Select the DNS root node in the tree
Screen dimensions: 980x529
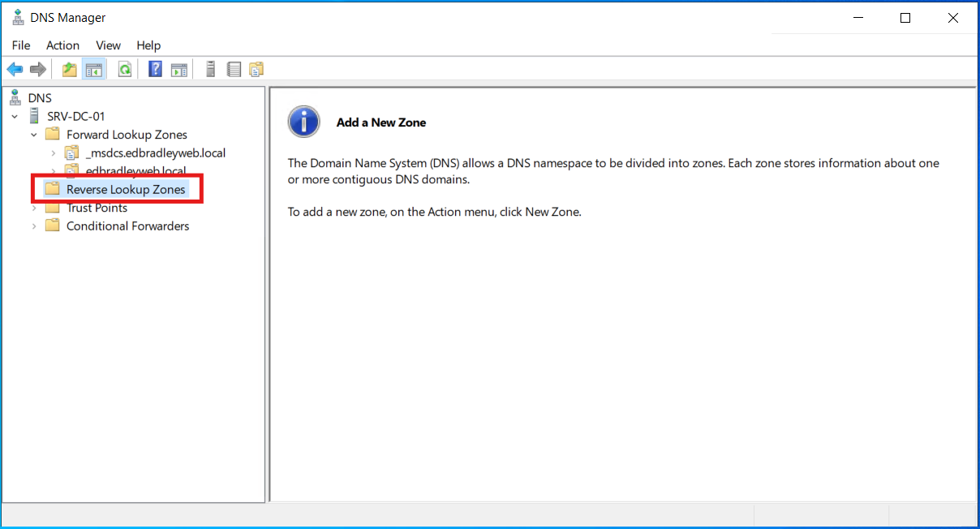pyautogui.click(x=39, y=97)
